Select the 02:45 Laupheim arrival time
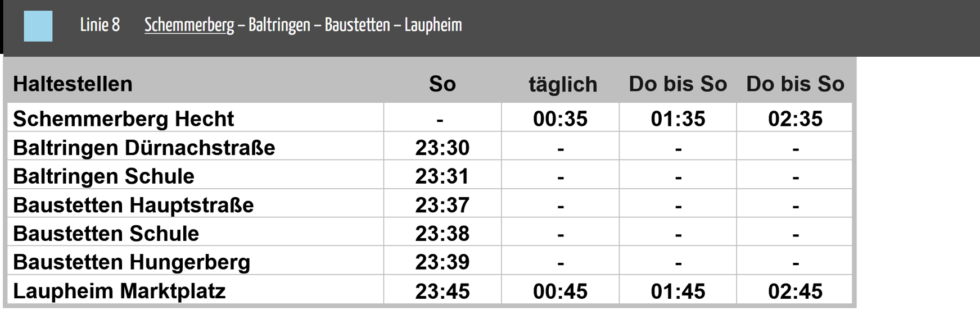The height and width of the screenshot is (310, 980). click(795, 290)
